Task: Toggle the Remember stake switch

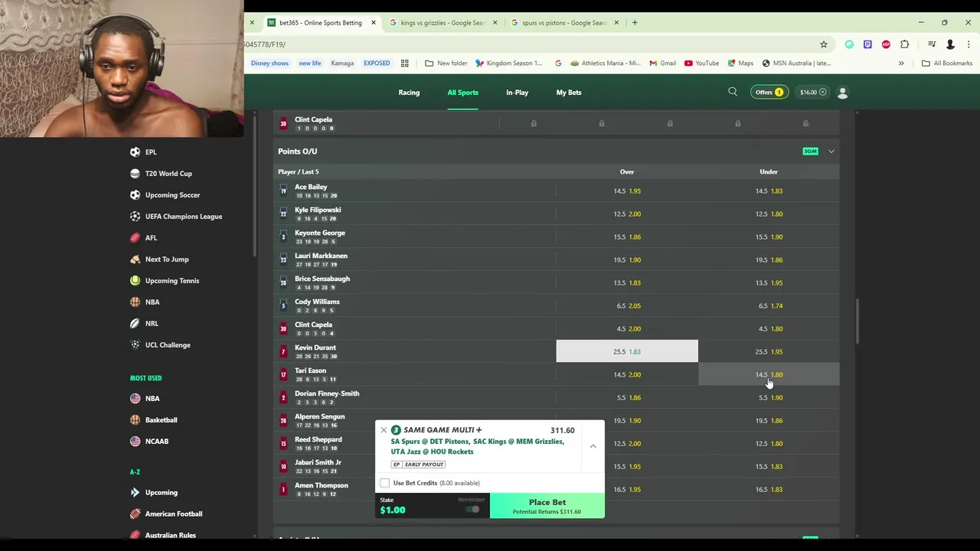Action: coord(474,510)
